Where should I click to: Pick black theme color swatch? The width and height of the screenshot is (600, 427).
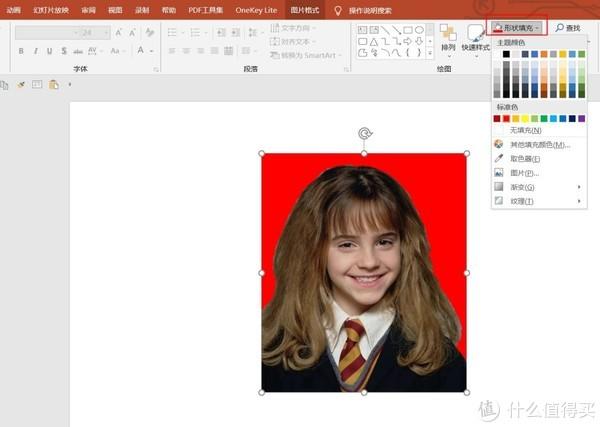[x=506, y=54]
